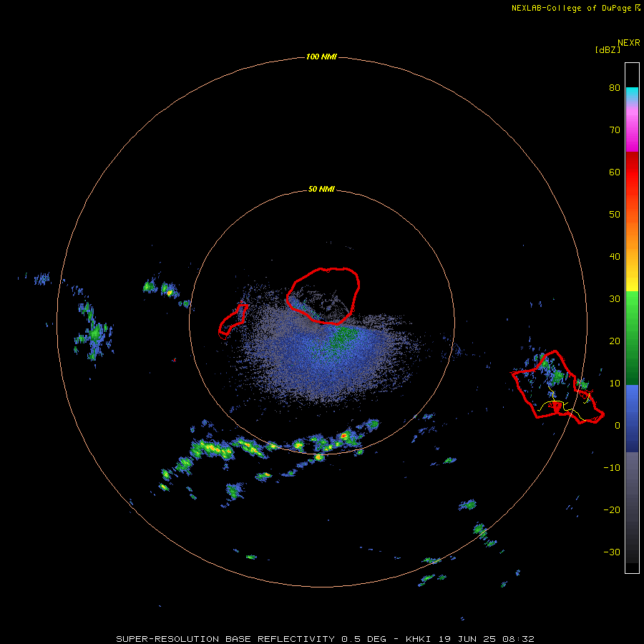
Task: Click the -20 value on the dBZ scale
Action: [x=612, y=510]
